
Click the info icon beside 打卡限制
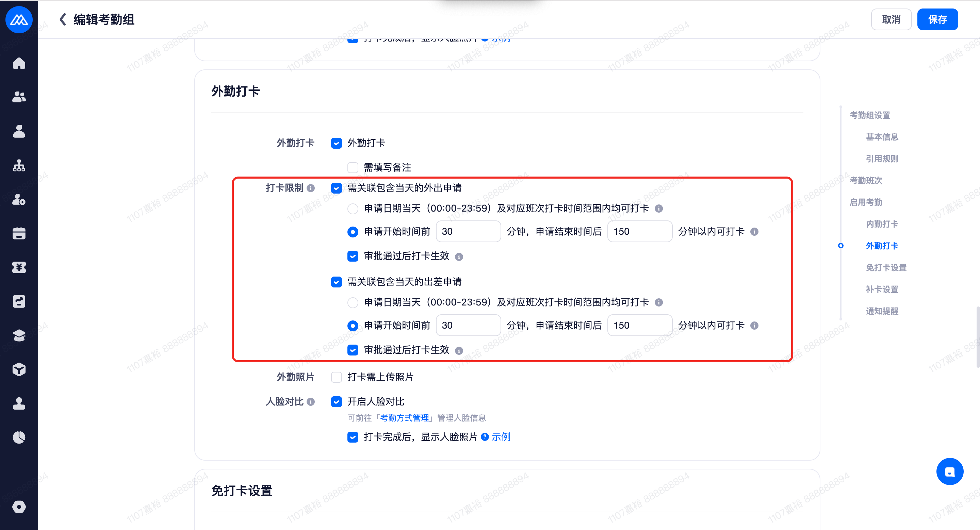click(x=310, y=188)
